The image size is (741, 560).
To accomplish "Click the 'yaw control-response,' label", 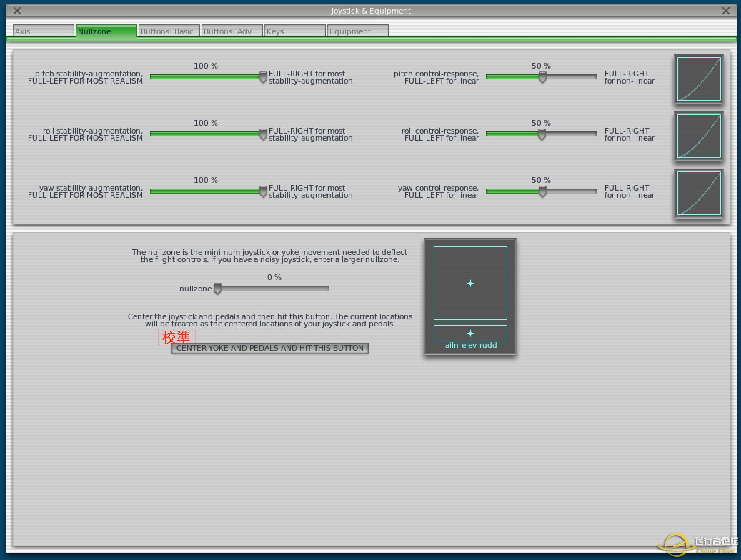I will click(x=438, y=188).
